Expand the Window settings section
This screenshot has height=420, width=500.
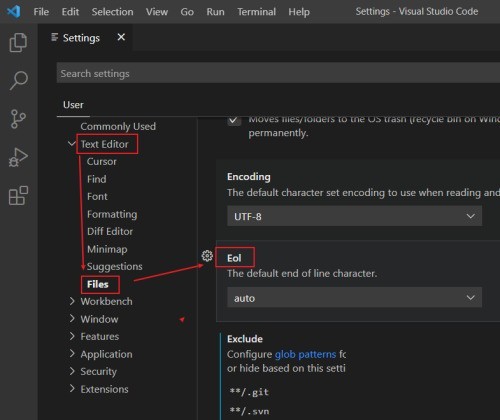[x=72, y=318]
